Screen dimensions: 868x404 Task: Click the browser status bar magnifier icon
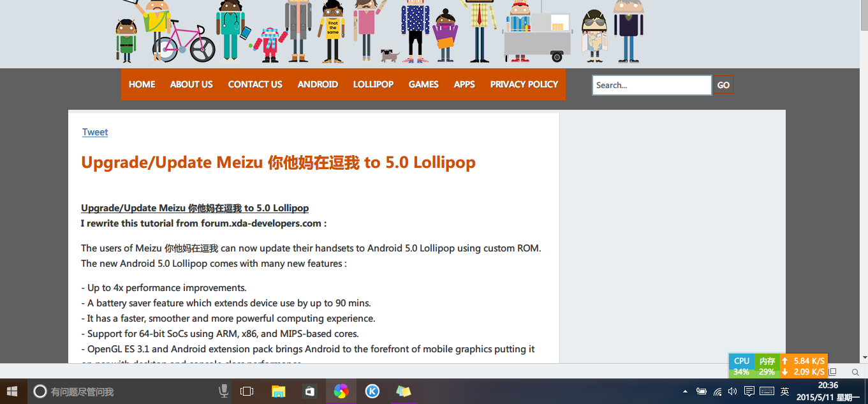point(855,371)
